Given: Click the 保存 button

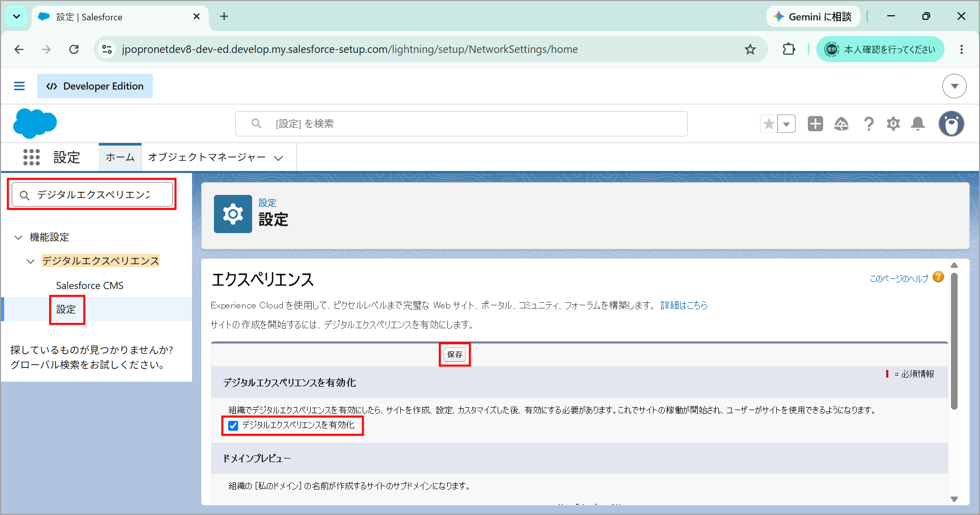Looking at the screenshot, I should click(455, 354).
